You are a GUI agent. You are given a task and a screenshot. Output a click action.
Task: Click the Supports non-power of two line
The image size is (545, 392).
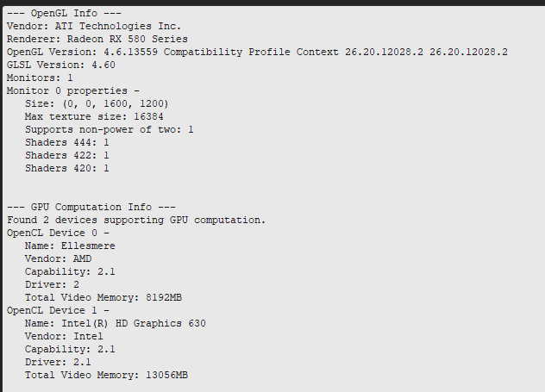coord(110,129)
